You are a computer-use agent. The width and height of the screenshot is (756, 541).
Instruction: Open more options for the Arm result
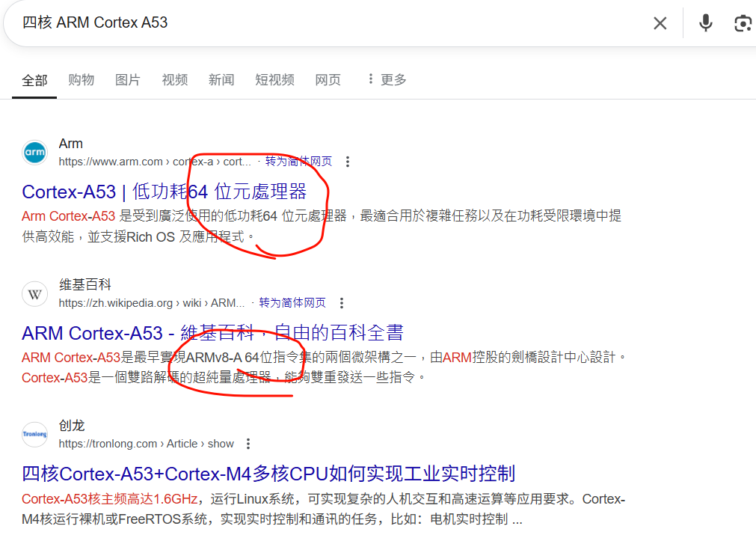tap(348, 162)
